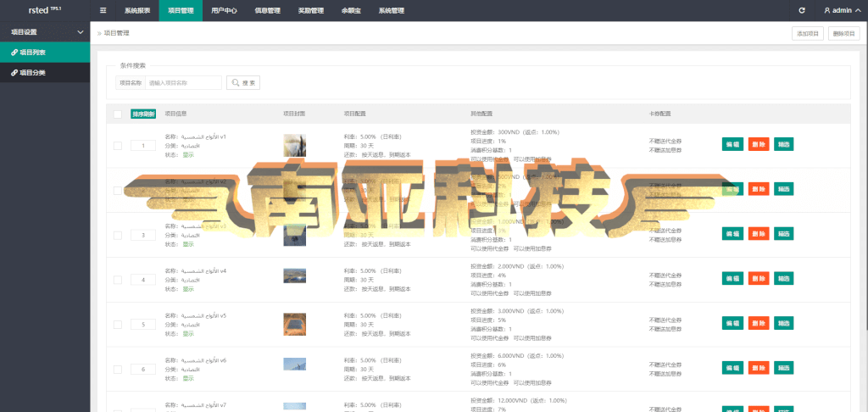This screenshot has width=868, height=412.
Task: Tick the checkbox for the v4 project row
Action: point(117,280)
